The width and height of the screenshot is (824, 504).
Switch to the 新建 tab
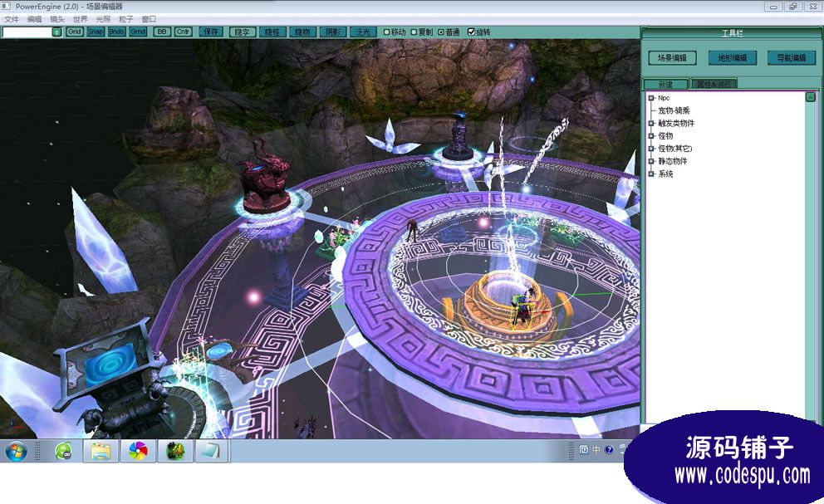click(x=665, y=84)
